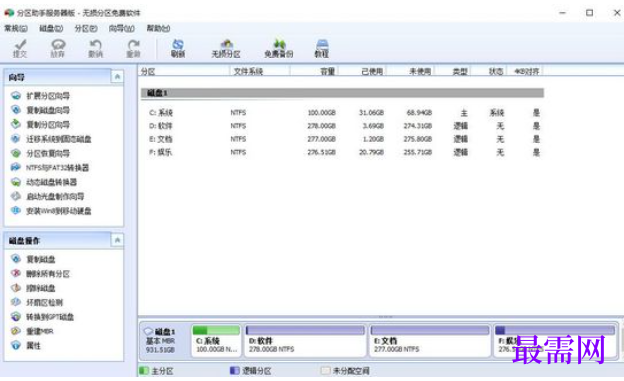Open the 免费备份 toolbar tool
Image resolution: width=624 pixels, height=381 pixels.
[279, 49]
